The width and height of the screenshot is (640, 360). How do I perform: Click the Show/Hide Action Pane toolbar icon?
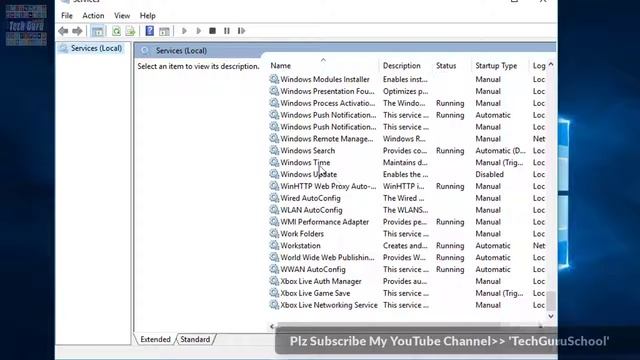[x=164, y=31]
